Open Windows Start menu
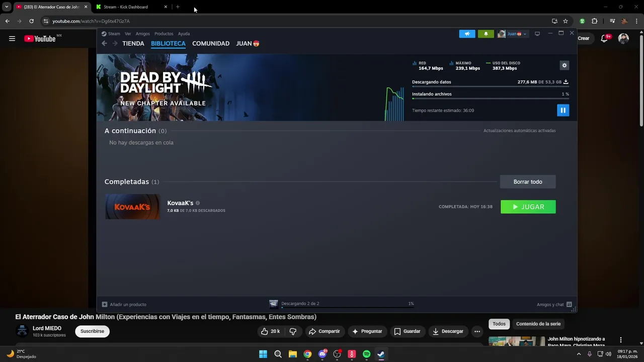This screenshot has height=362, width=644. 263,354
